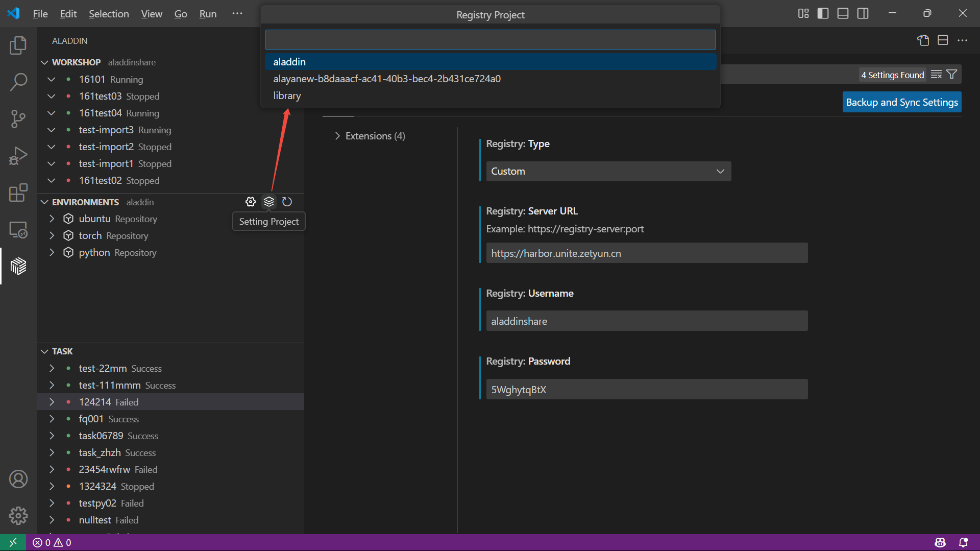This screenshot has width=980, height=551.
Task: Open the Run and Debug view
Action: point(18,155)
